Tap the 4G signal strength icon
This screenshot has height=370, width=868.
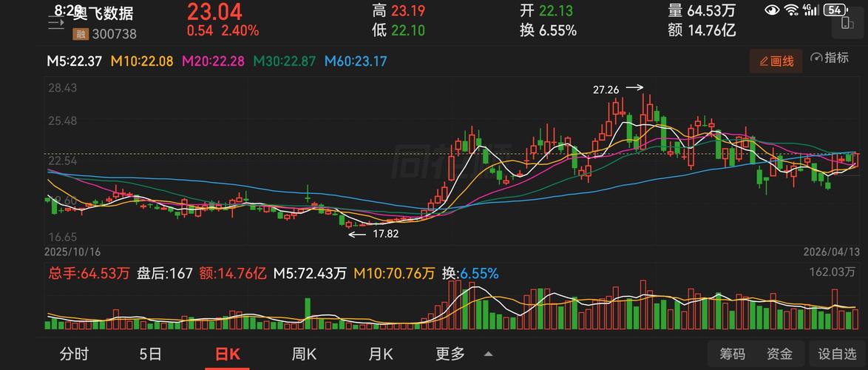810,10
